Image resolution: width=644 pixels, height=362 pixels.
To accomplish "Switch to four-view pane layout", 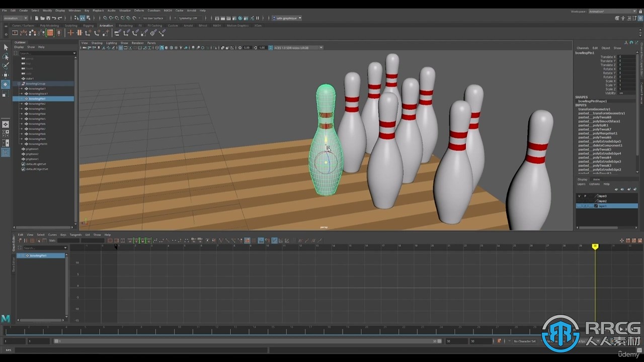I will coord(6,134).
